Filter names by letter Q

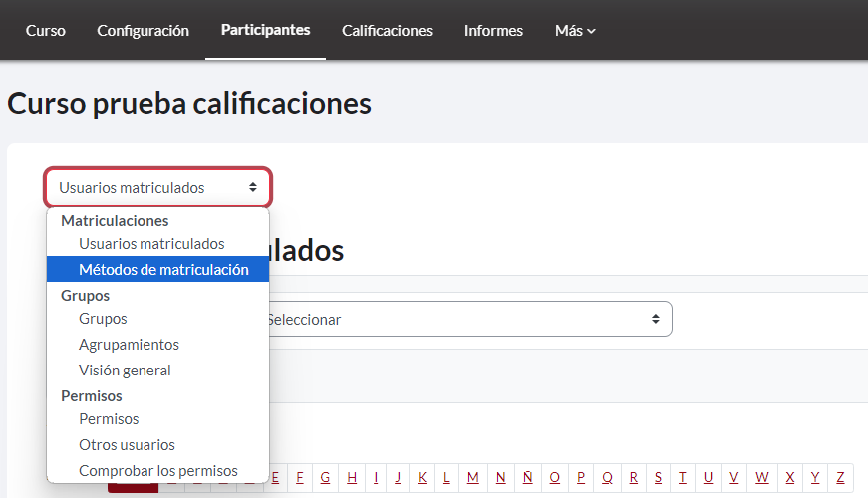607,477
